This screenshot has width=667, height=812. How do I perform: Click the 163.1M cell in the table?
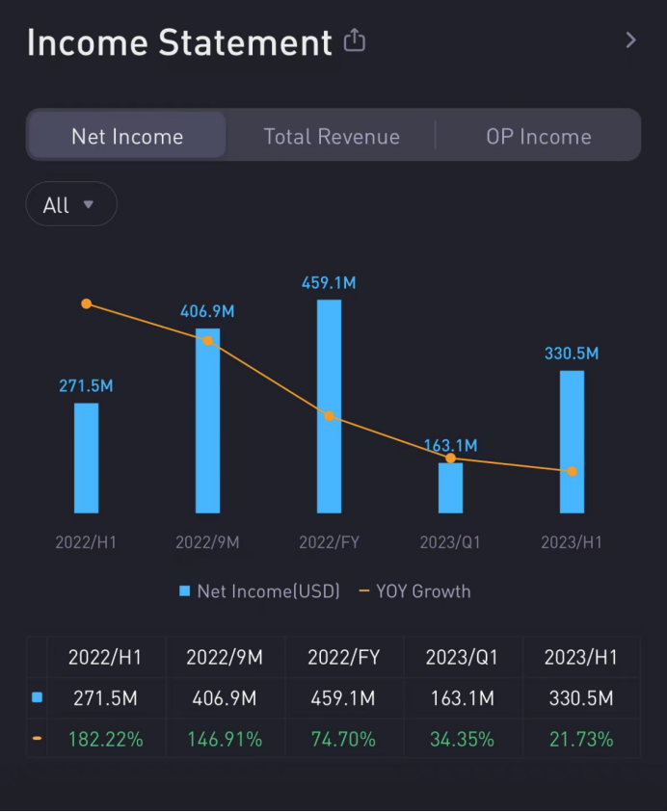pos(463,698)
